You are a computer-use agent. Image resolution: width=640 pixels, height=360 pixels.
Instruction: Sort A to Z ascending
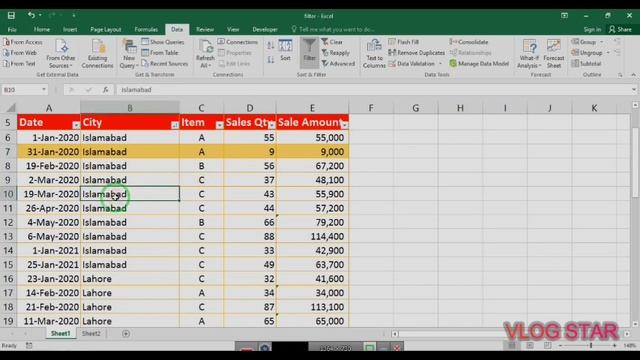pos(271,45)
